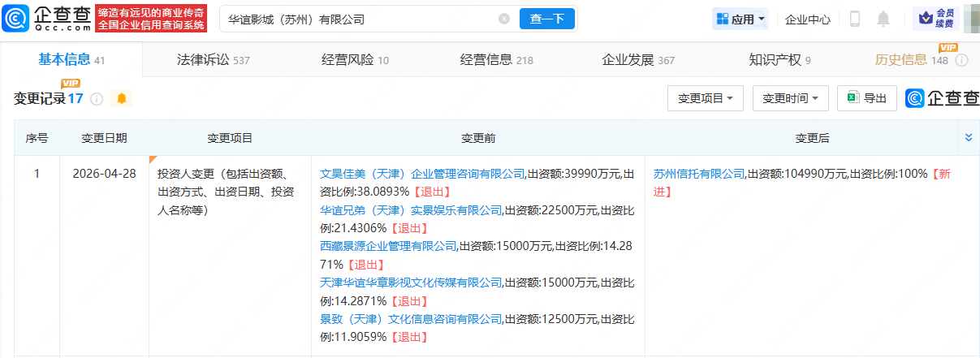Switch to the 法律诉讼 tab
Image resolution: width=980 pixels, height=358 pixels.
[x=213, y=60]
